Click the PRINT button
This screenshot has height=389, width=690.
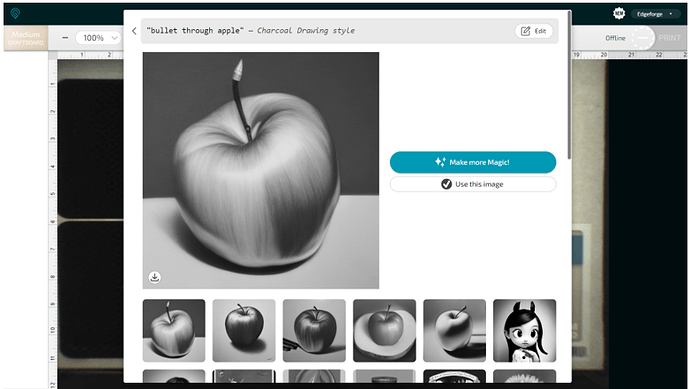(670, 38)
